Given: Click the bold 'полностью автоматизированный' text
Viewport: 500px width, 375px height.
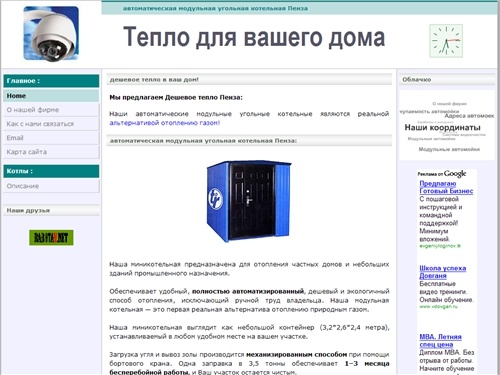Looking at the screenshot, I should [248, 291].
